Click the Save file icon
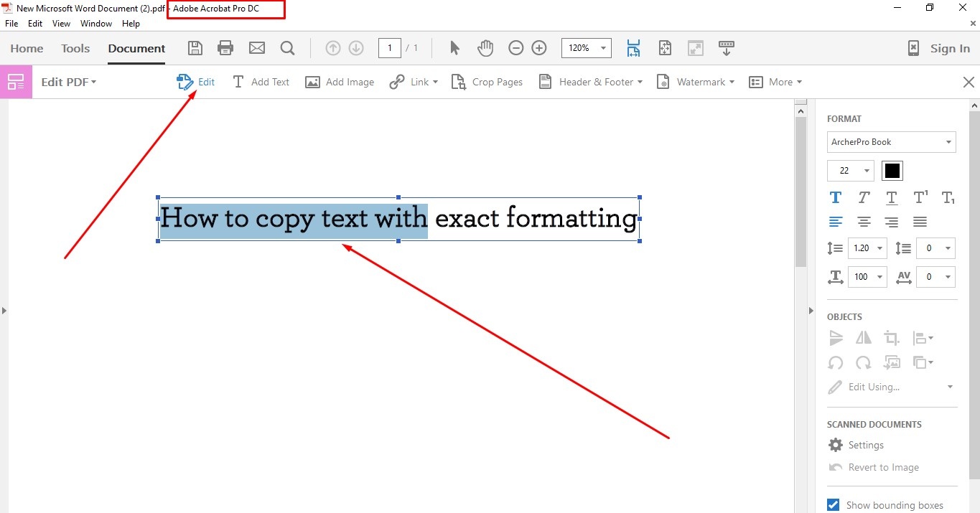 pos(195,48)
